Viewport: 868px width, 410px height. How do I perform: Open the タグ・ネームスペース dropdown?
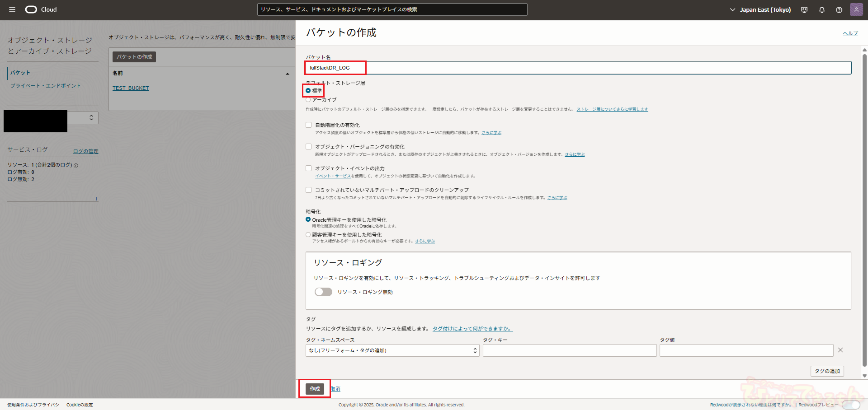pos(392,350)
